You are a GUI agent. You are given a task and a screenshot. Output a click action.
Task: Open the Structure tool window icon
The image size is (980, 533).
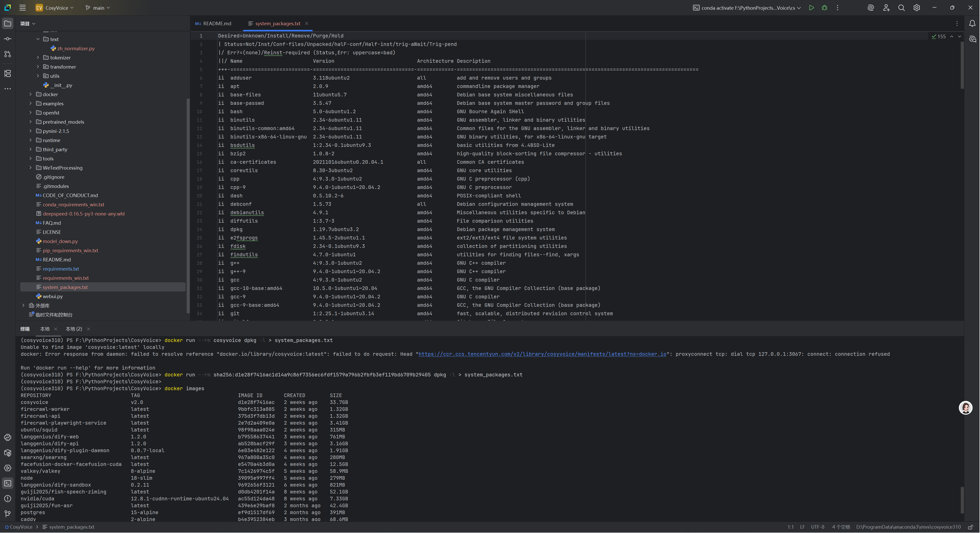pos(8,73)
